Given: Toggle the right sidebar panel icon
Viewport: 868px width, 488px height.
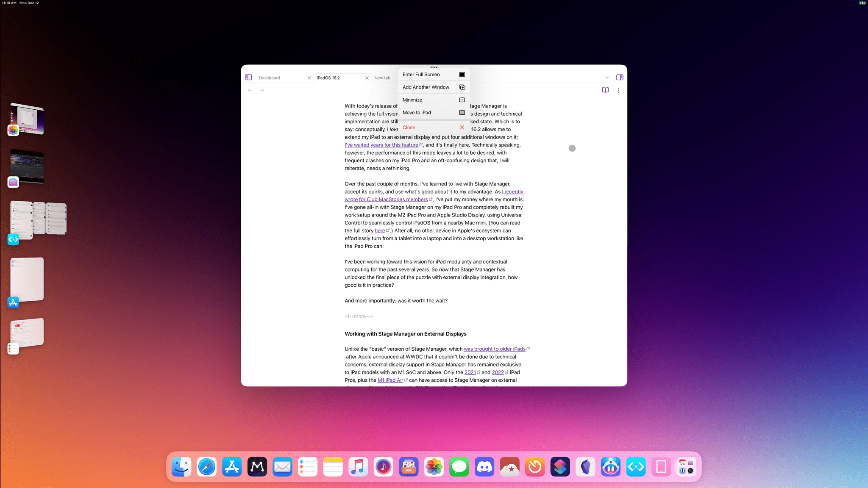Looking at the screenshot, I should point(620,78).
